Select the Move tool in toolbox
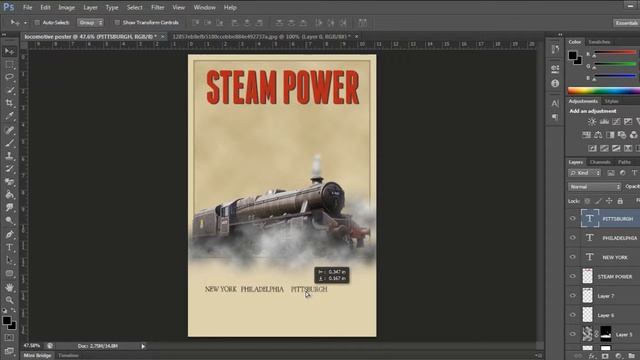The image size is (640, 360). (9, 51)
